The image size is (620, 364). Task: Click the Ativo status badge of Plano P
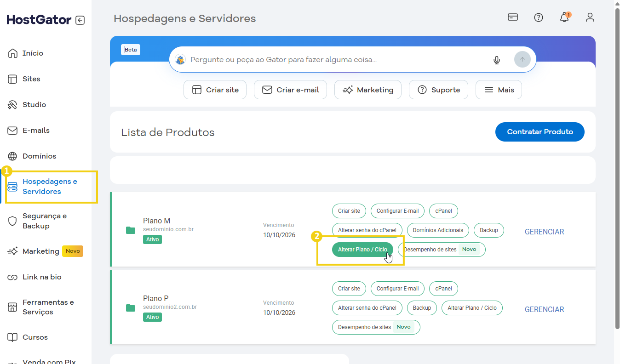pos(152,317)
